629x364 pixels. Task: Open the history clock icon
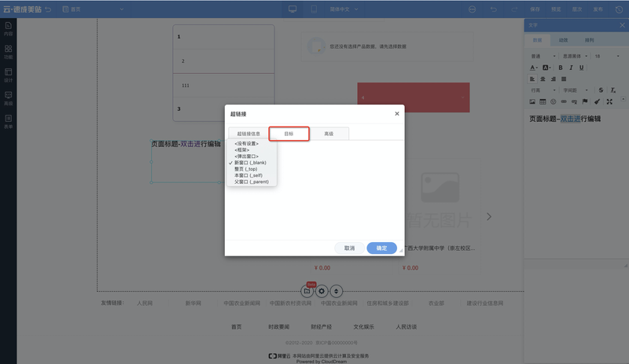coord(619,9)
